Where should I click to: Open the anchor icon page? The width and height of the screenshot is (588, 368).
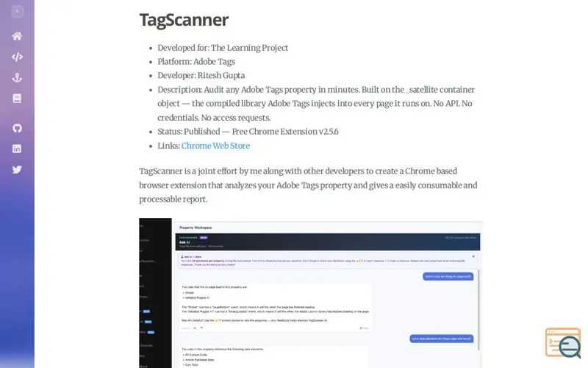click(x=17, y=78)
